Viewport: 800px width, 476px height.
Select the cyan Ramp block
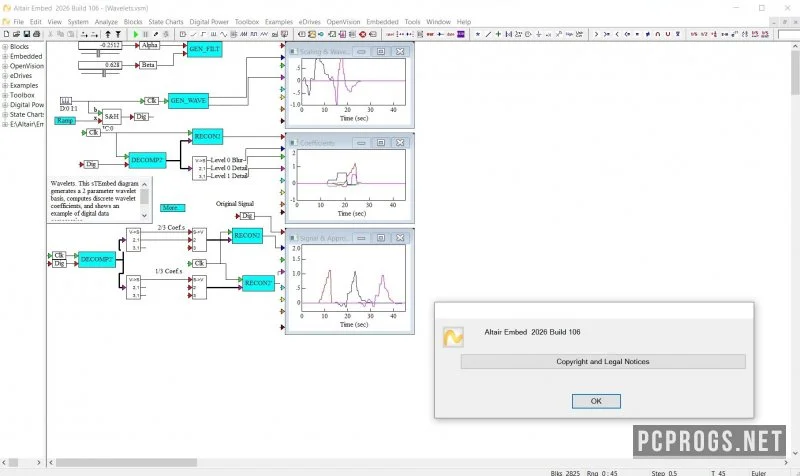coord(65,120)
